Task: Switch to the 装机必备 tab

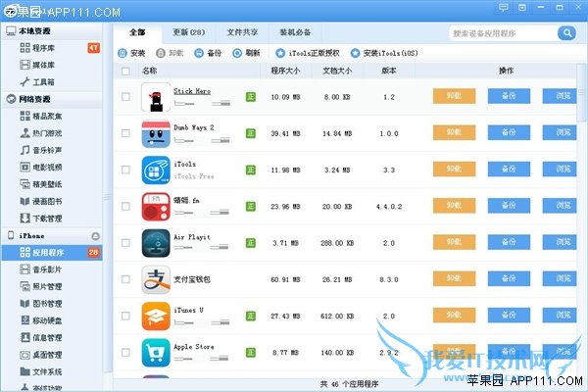Action: 295,32
